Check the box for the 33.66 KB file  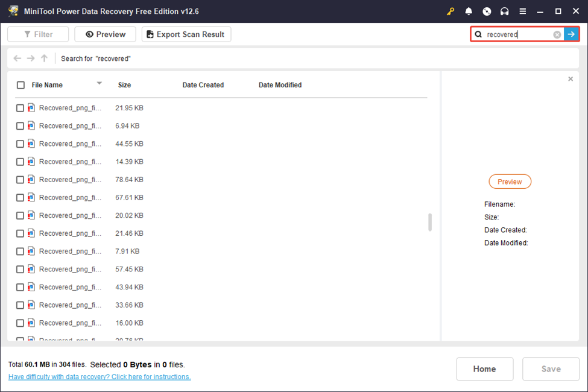point(21,305)
